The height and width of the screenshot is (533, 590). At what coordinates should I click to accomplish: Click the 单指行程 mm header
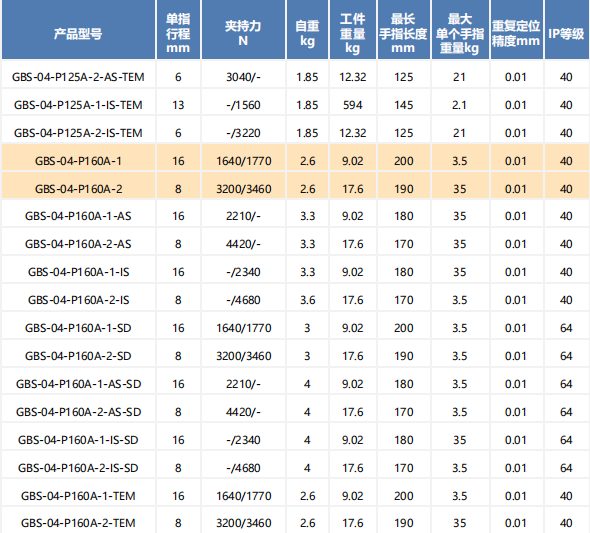click(178, 30)
